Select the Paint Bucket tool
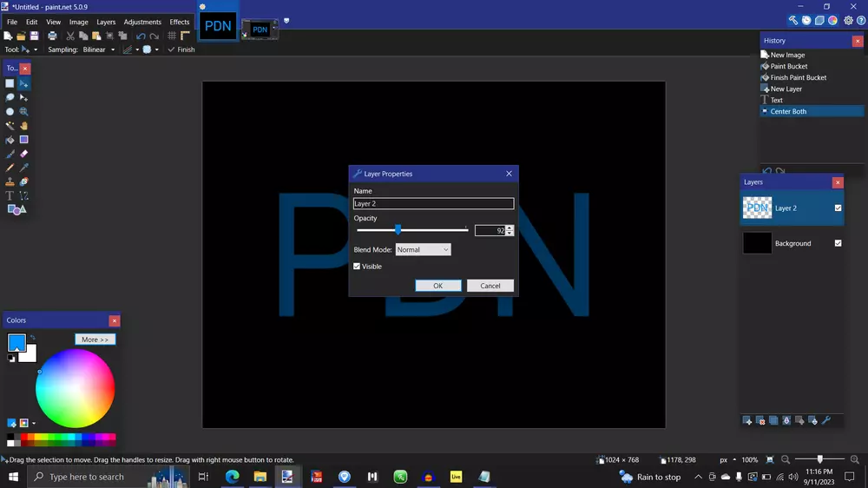 tap(10, 140)
